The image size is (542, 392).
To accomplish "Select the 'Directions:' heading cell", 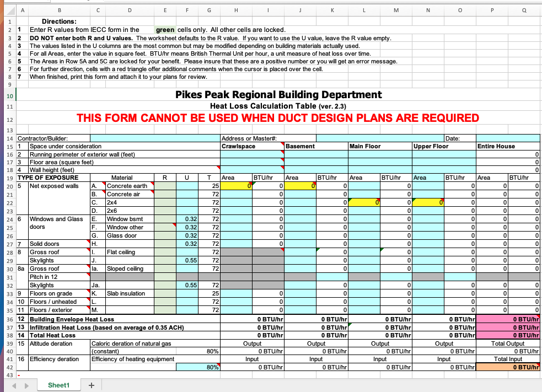I will click(x=59, y=22).
